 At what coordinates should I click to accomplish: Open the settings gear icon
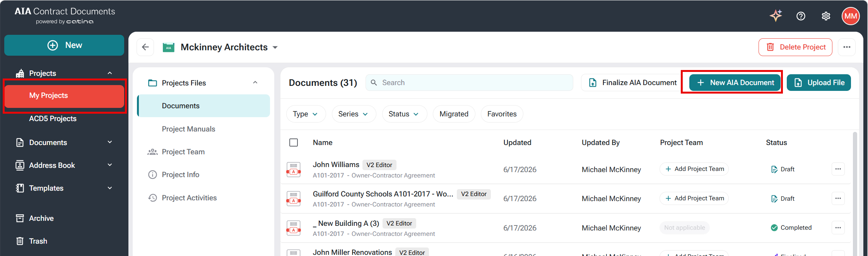click(826, 16)
